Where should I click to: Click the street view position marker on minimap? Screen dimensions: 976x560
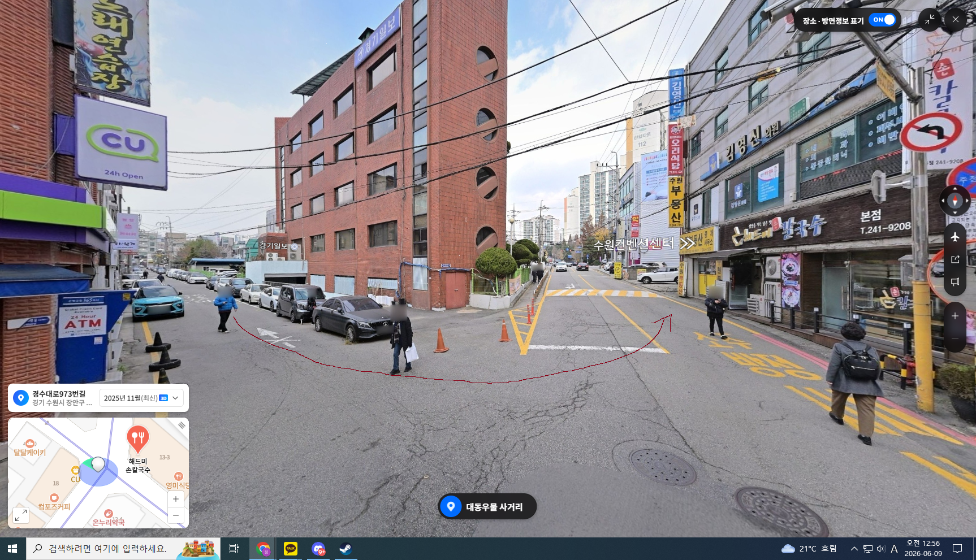[98, 465]
